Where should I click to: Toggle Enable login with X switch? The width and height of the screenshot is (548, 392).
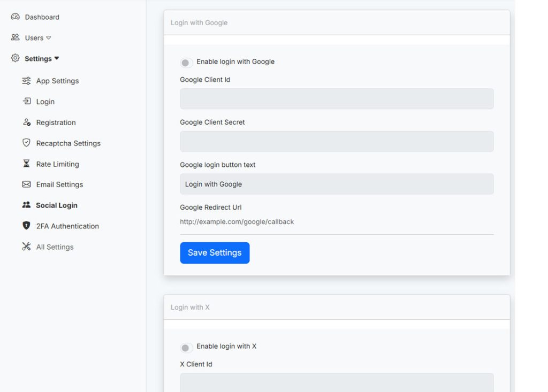pyautogui.click(x=186, y=348)
